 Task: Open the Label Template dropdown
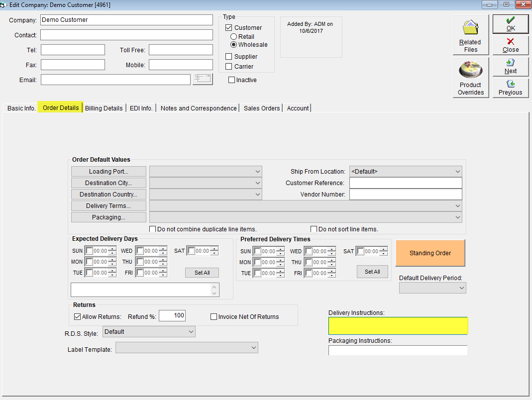187,348
